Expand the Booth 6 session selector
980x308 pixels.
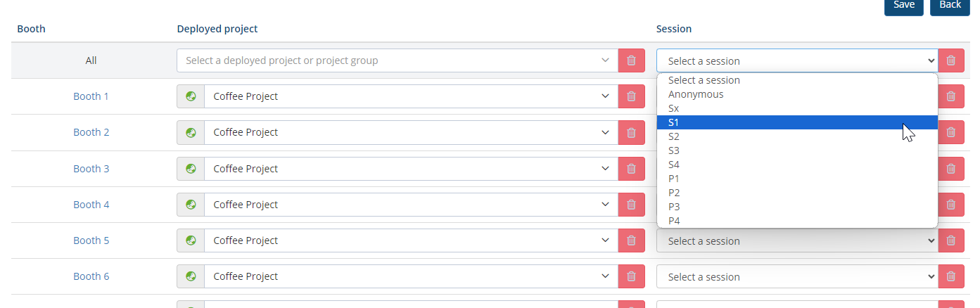796,276
